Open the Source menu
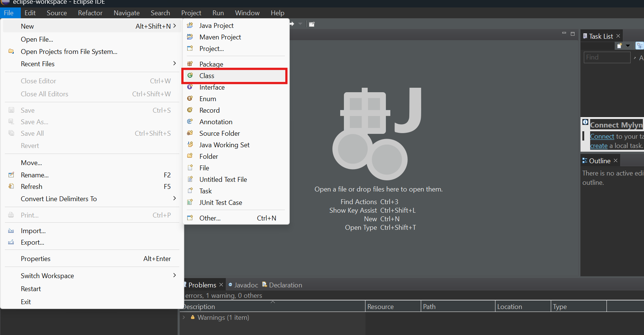644x335 pixels. click(57, 13)
